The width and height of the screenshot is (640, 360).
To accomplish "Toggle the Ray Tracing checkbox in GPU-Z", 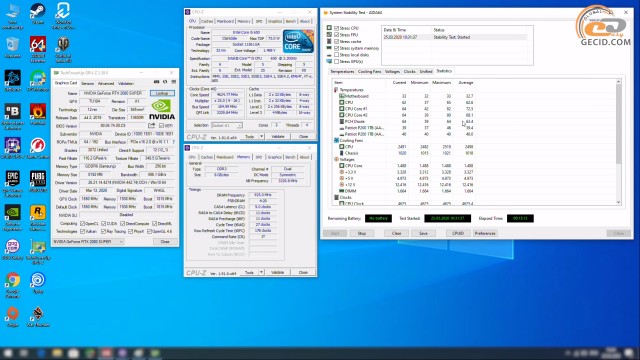I will [103, 231].
